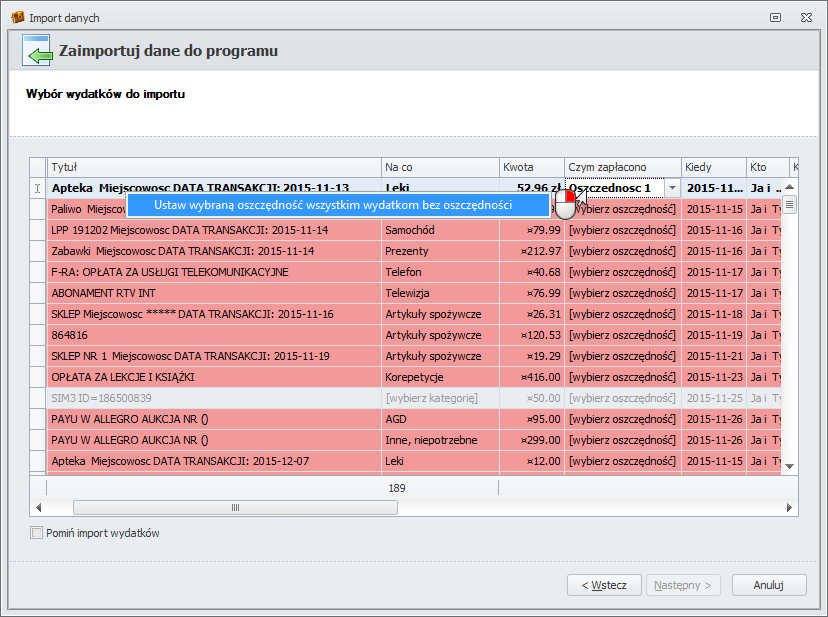Open the Oszczednosc 1 dropdown arrow
Viewport: 828px width, 617px height.
click(x=672, y=188)
